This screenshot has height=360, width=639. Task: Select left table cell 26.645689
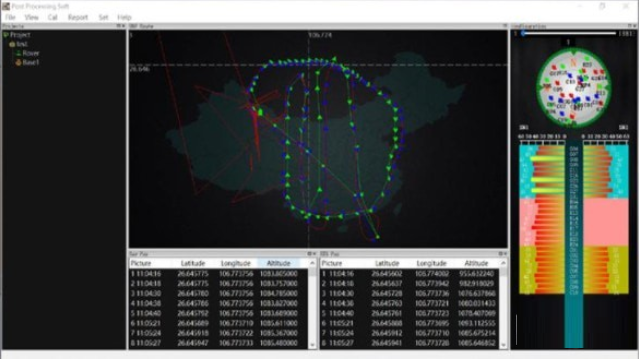coord(193,323)
